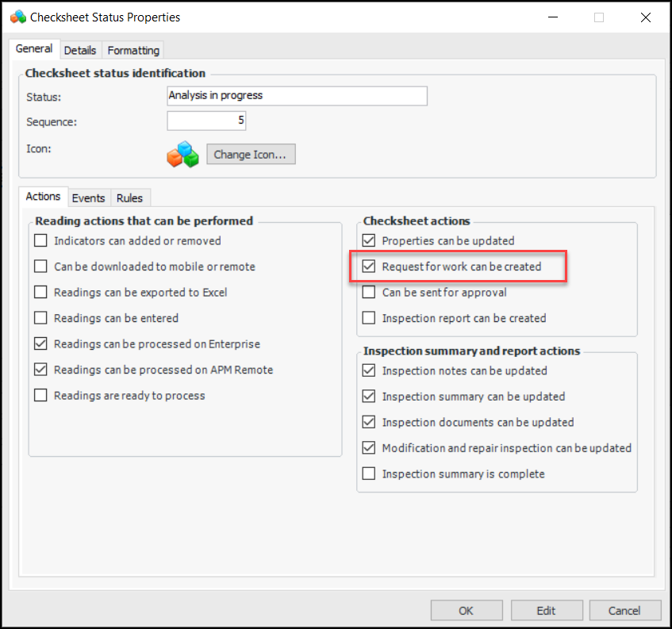Click the OK button

pyautogui.click(x=466, y=610)
